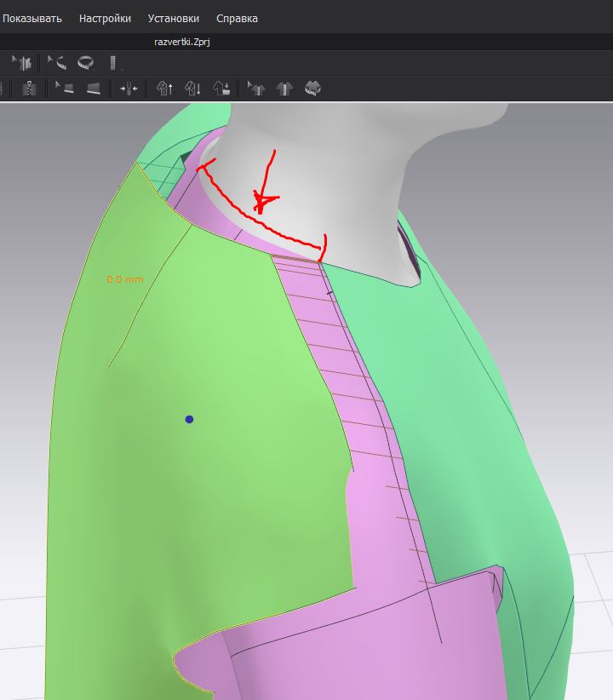Image resolution: width=613 pixels, height=700 pixels.
Task: Open the Справка menu
Action: (237, 19)
